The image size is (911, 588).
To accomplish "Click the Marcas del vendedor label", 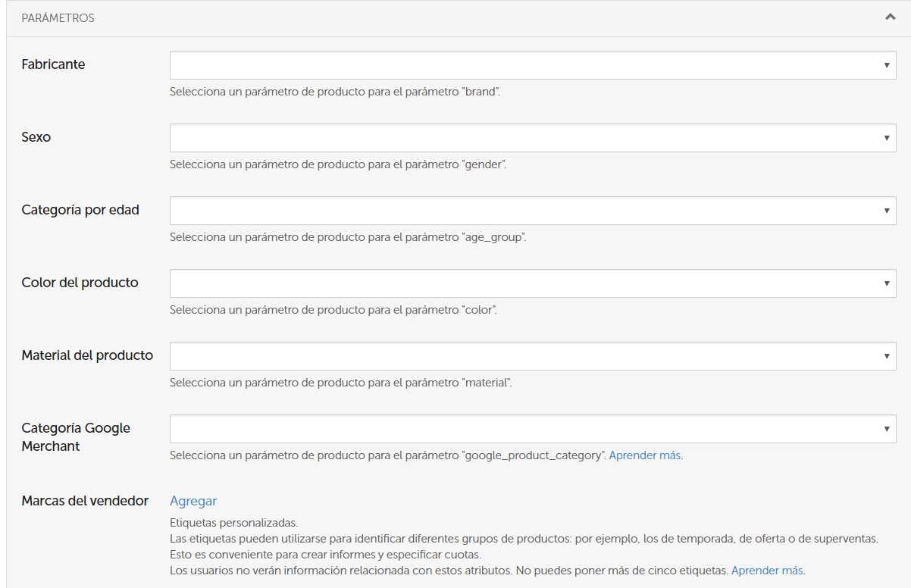I will pos(85,501).
